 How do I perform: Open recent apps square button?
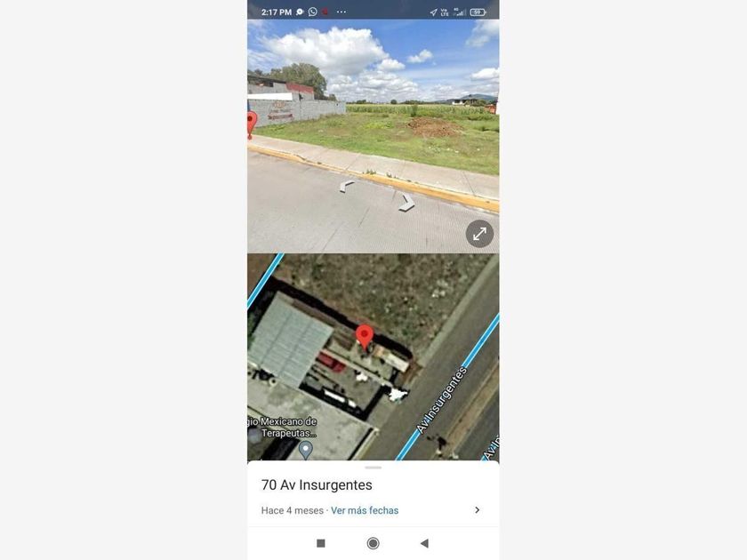(321, 543)
